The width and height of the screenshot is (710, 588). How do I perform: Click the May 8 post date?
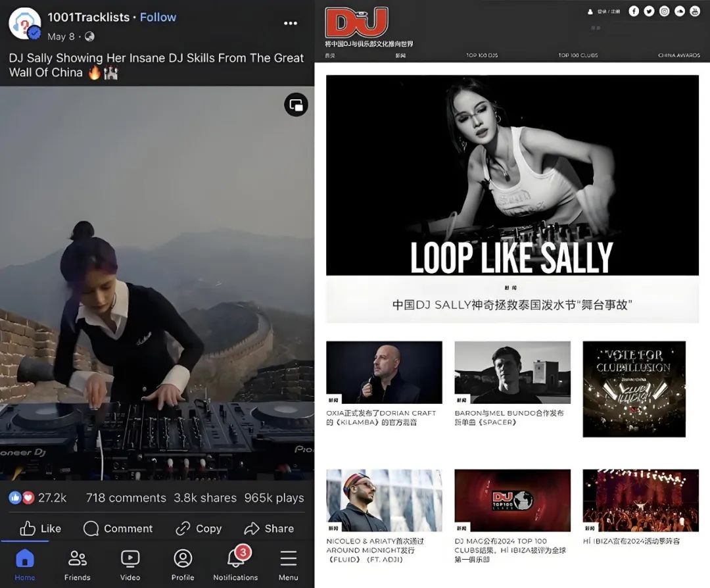coord(60,37)
